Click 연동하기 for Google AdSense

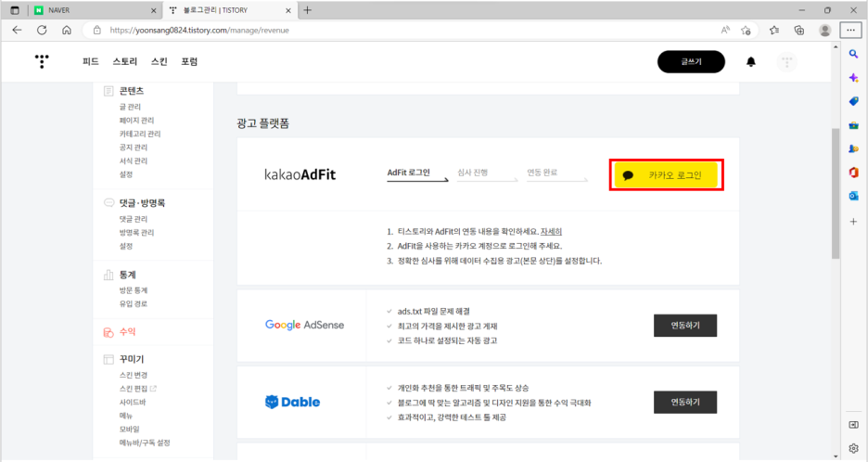pos(685,326)
